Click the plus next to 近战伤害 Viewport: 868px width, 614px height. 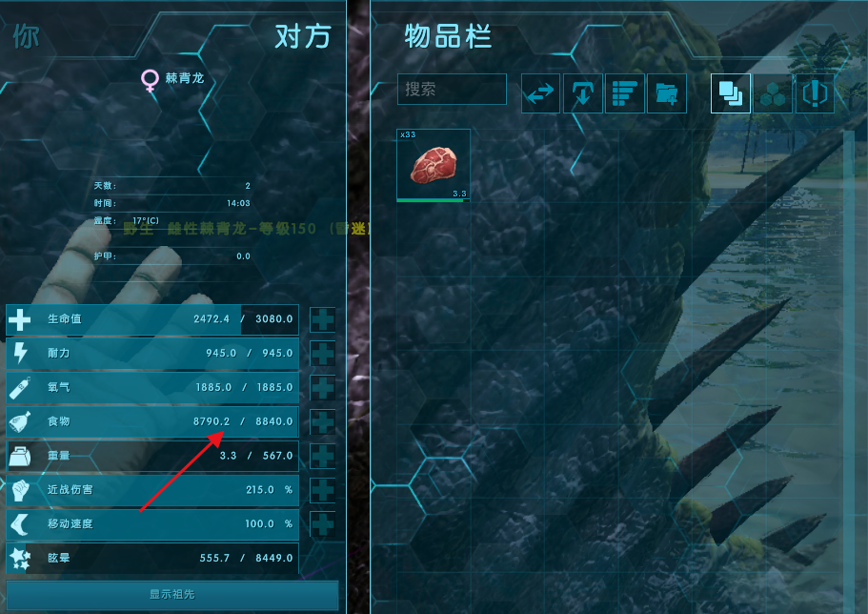322,490
